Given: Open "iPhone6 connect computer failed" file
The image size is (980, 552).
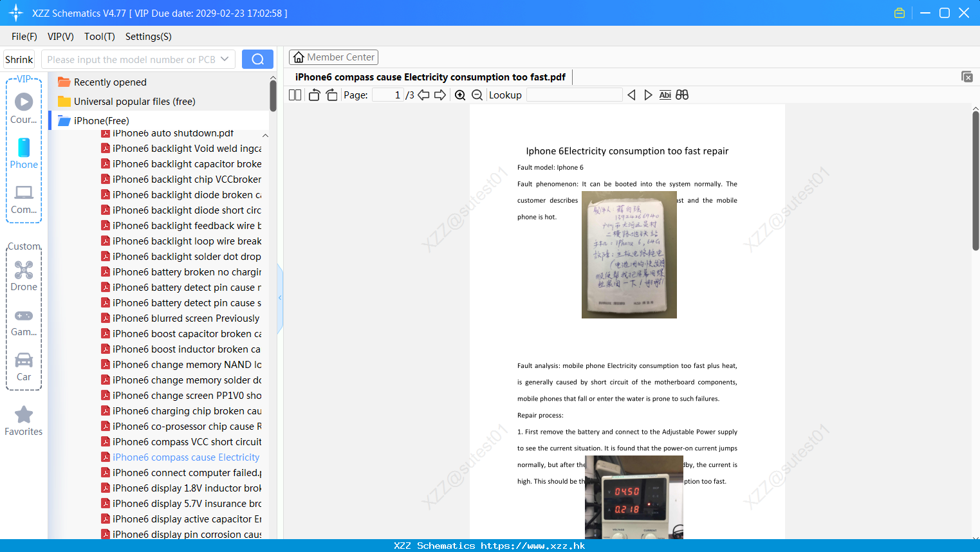Looking at the screenshot, I should [181, 473].
